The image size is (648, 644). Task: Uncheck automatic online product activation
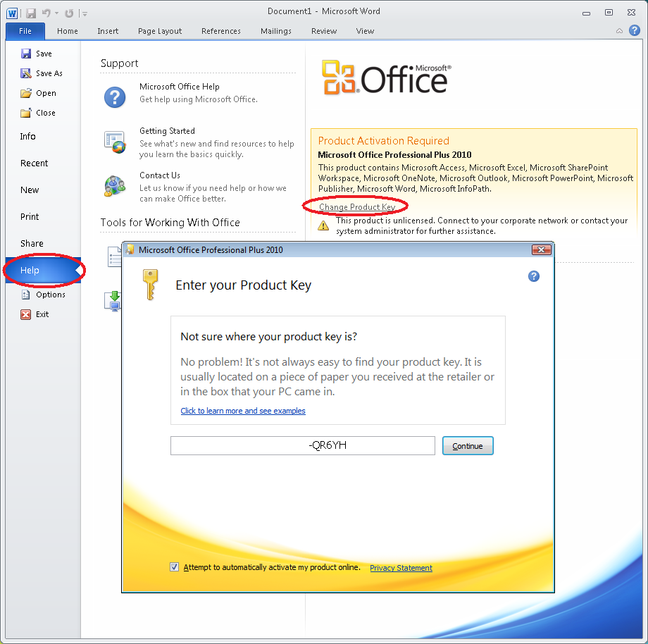pos(174,566)
